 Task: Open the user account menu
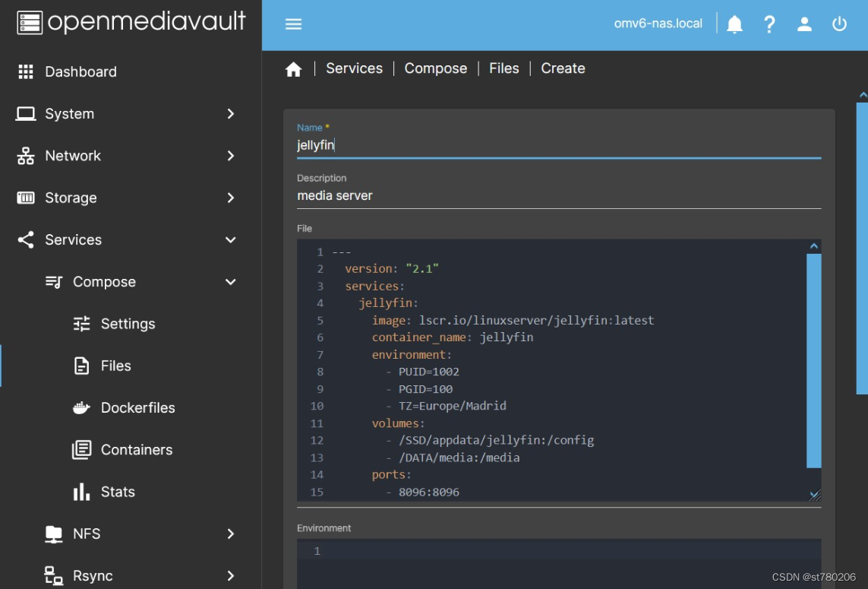(x=804, y=24)
